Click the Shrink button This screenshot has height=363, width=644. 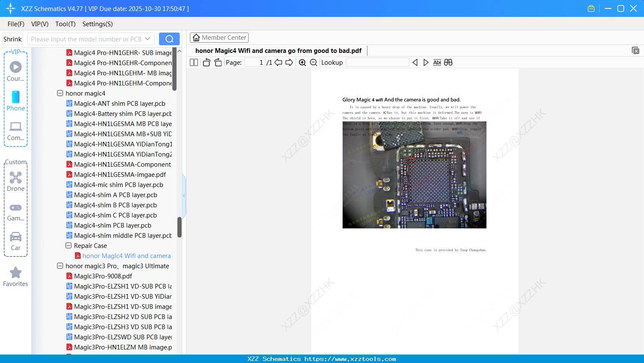coord(12,39)
